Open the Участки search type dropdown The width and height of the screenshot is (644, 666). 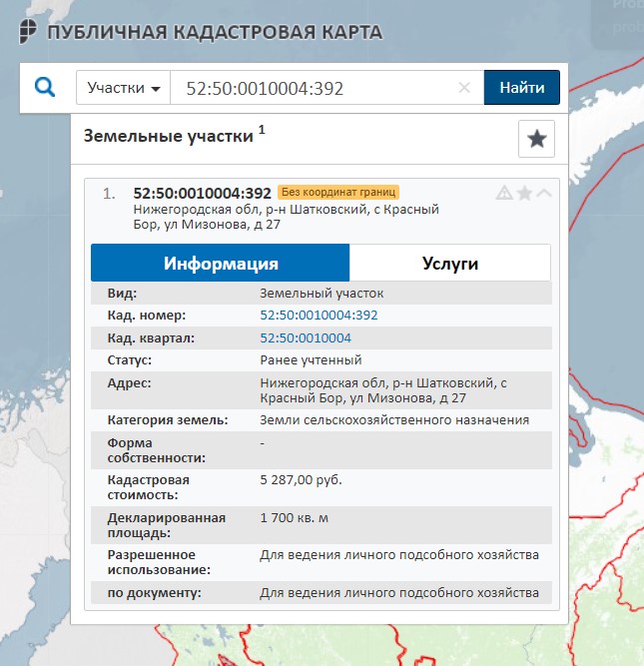[123, 88]
